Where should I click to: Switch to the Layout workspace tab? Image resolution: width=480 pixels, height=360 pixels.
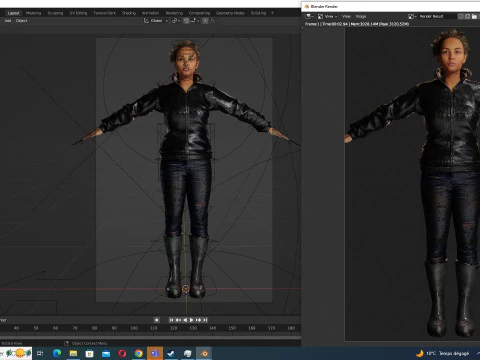pyautogui.click(x=14, y=13)
